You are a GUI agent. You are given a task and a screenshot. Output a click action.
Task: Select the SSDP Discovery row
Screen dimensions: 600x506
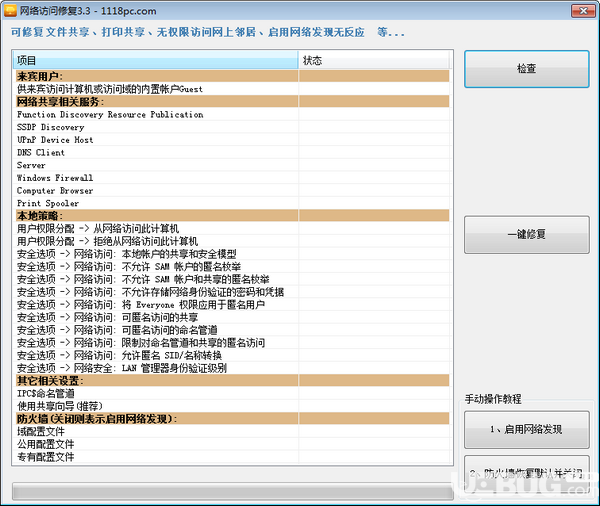[232, 127]
